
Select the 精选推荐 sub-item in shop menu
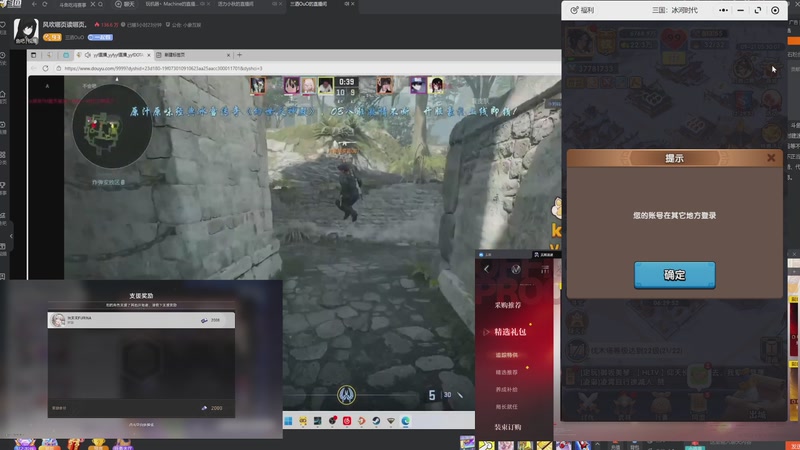[506, 372]
